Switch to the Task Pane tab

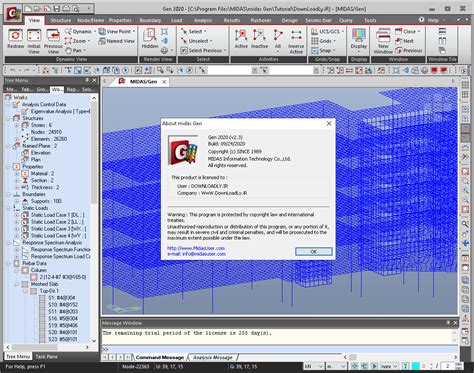pyautogui.click(x=46, y=357)
